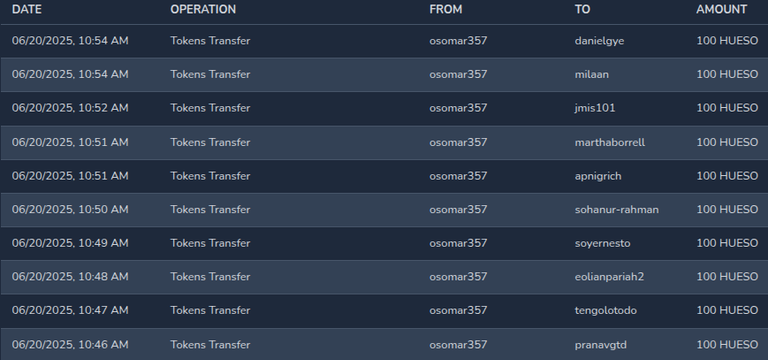Open marthaborrell's profile link

[610, 142]
